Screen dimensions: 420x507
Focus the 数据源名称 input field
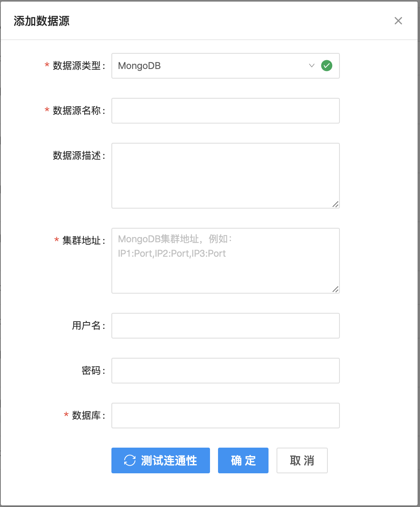[225, 111]
